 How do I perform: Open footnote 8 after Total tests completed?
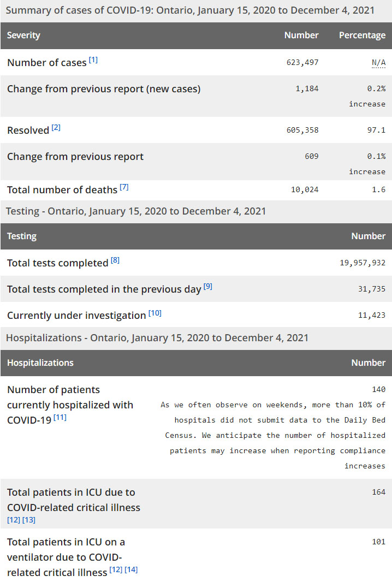click(115, 260)
